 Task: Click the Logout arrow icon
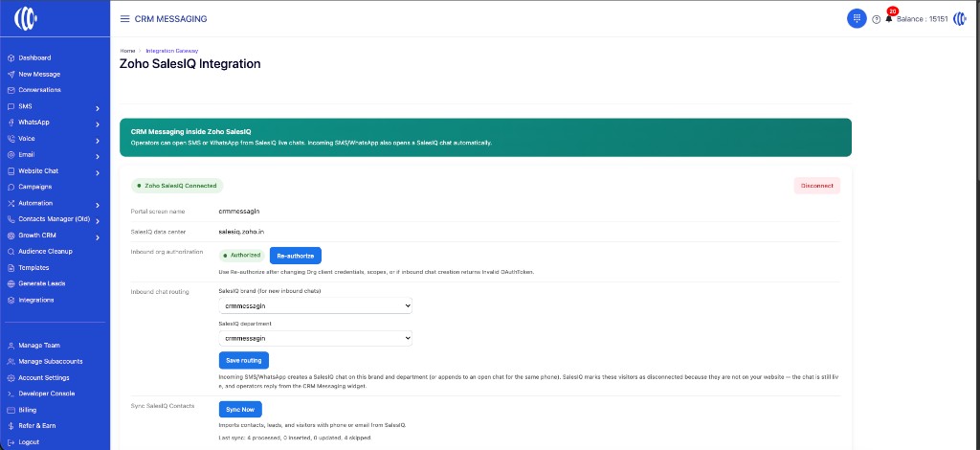pyautogui.click(x=11, y=442)
